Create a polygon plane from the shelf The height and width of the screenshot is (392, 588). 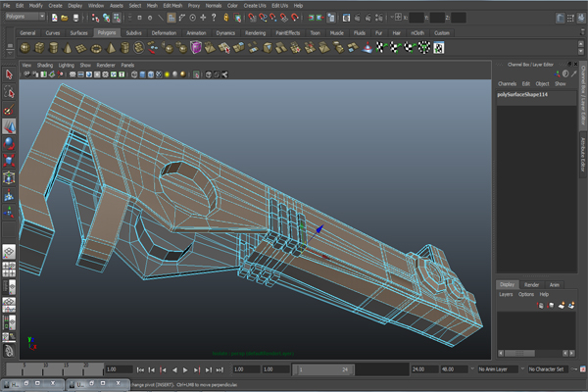click(x=81, y=48)
